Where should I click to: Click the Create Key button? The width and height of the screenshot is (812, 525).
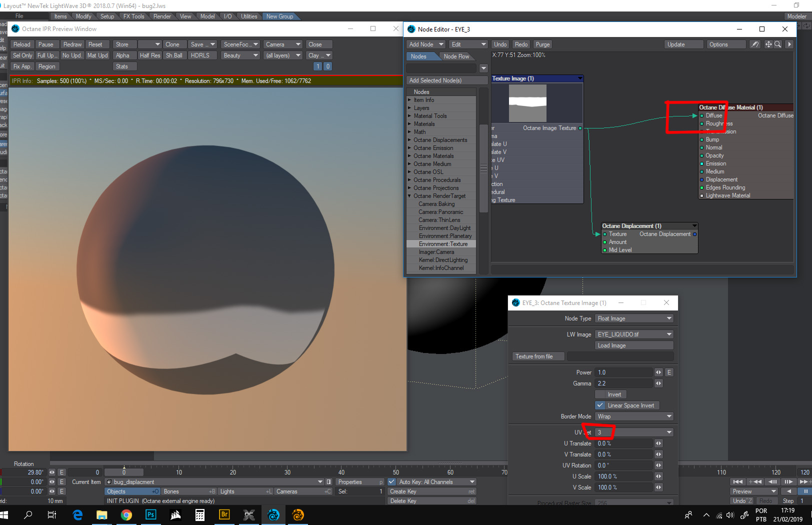tap(432, 491)
